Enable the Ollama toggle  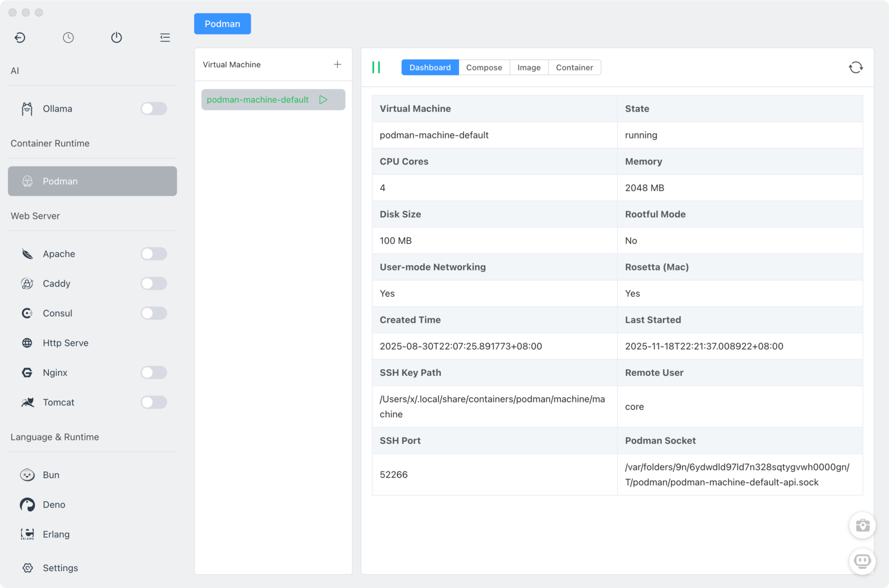point(153,109)
